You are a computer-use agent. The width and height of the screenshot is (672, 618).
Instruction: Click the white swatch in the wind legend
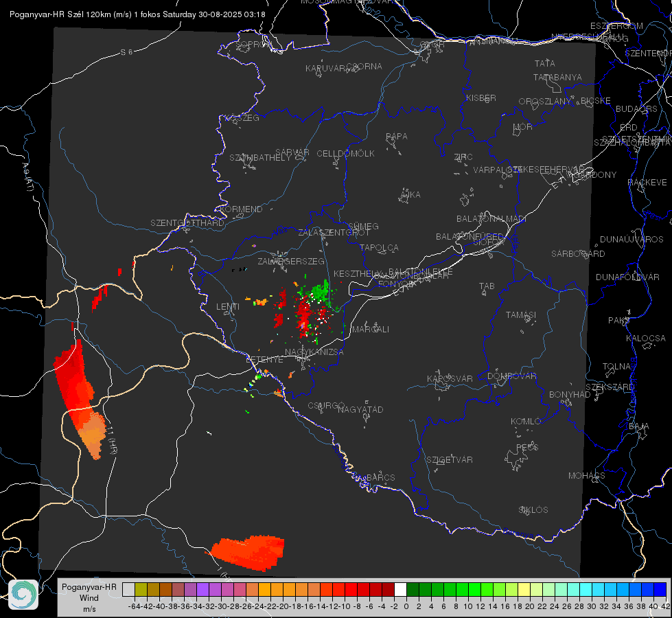click(400, 590)
